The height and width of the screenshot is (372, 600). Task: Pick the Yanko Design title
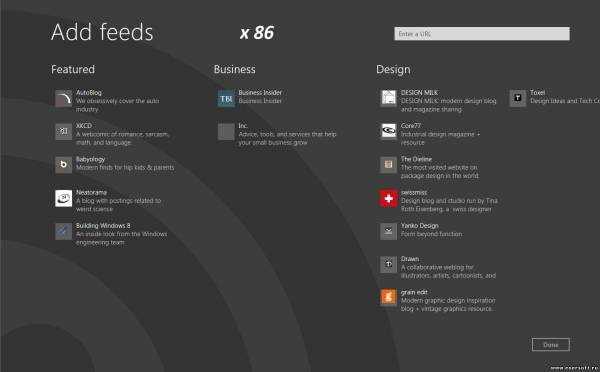pos(420,226)
